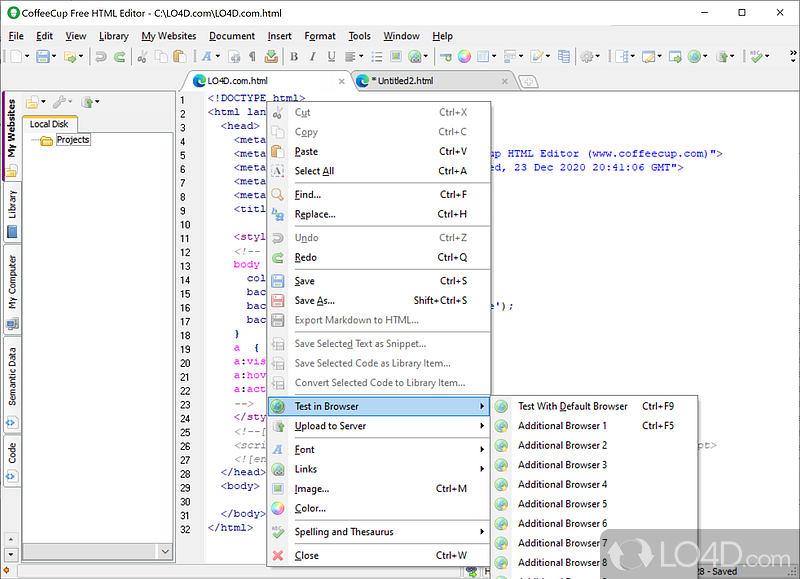
Task: Apply Italic formatting from toolbar
Action: click(x=313, y=56)
